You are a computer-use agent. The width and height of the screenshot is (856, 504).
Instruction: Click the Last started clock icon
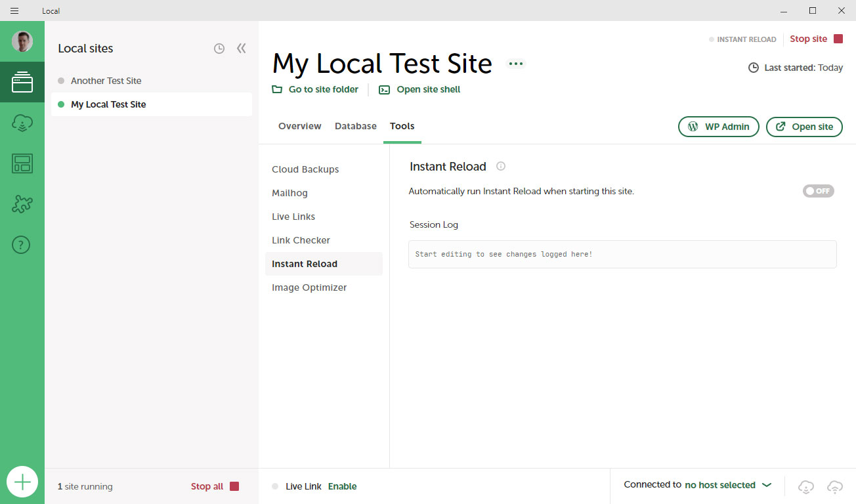coord(754,68)
